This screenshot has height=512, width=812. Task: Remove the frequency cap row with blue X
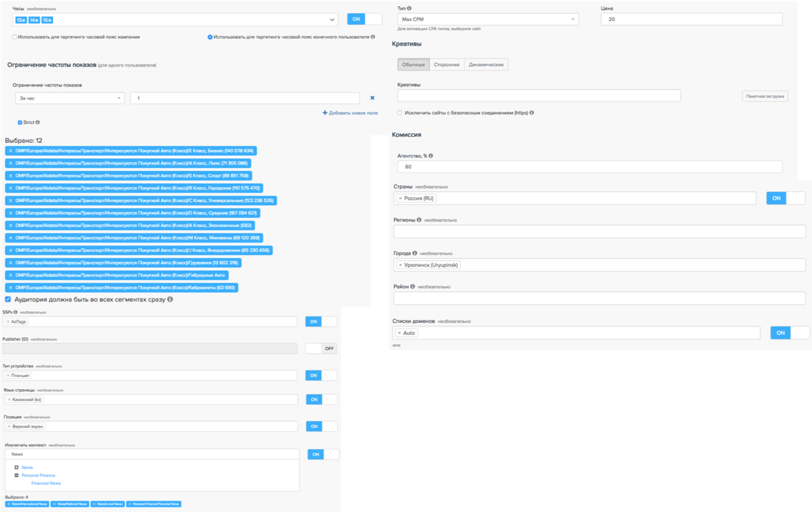[x=372, y=98]
